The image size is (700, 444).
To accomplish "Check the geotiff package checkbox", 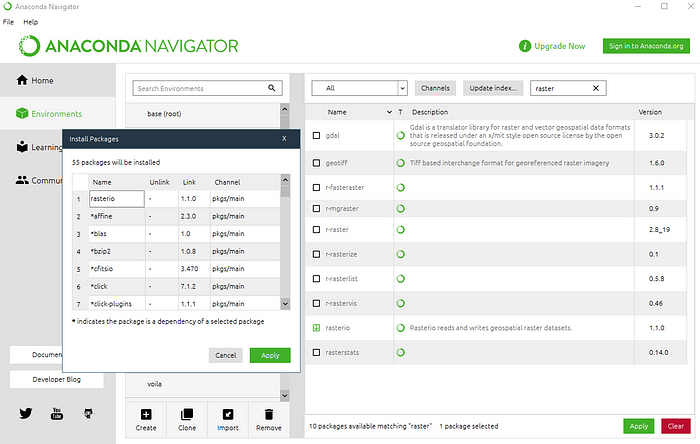I will point(317,163).
